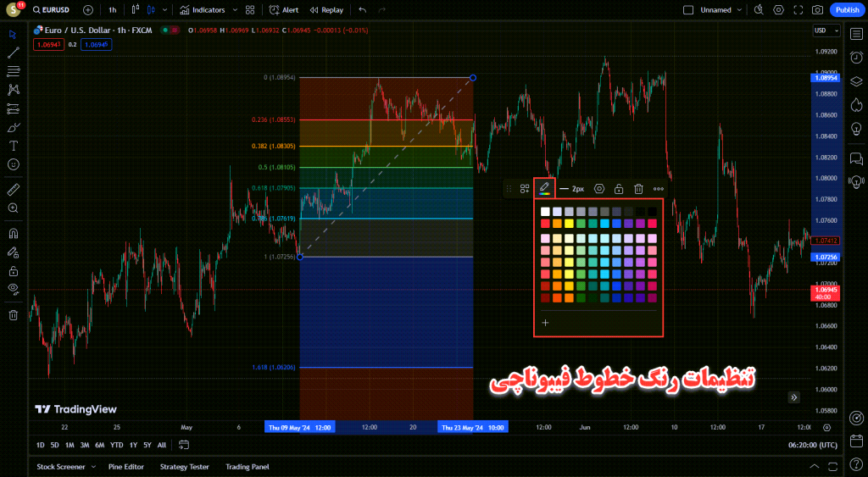Select the 3M time range
The width and height of the screenshot is (868, 477).
(x=84, y=445)
